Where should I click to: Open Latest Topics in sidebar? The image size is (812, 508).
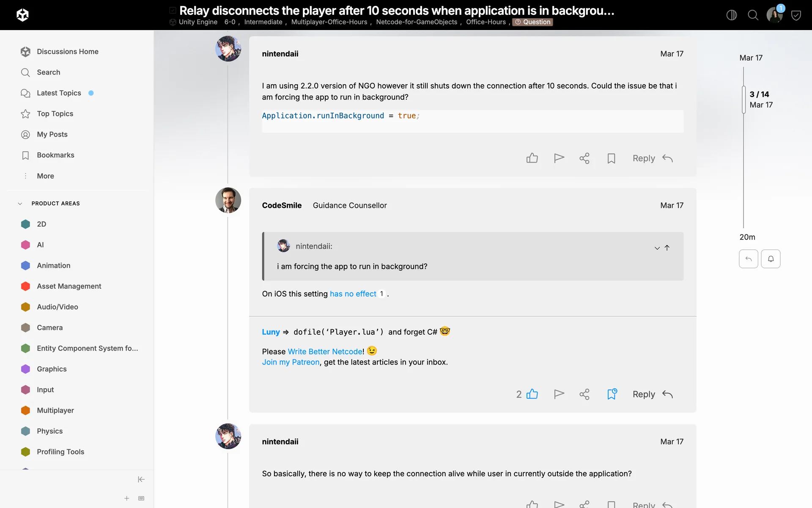59,93
